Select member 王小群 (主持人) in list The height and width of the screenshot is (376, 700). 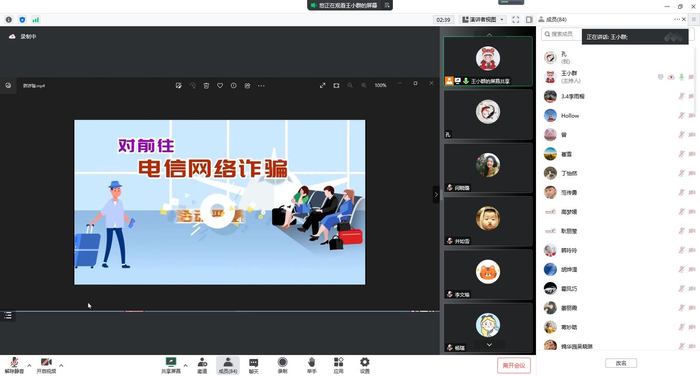(618, 77)
